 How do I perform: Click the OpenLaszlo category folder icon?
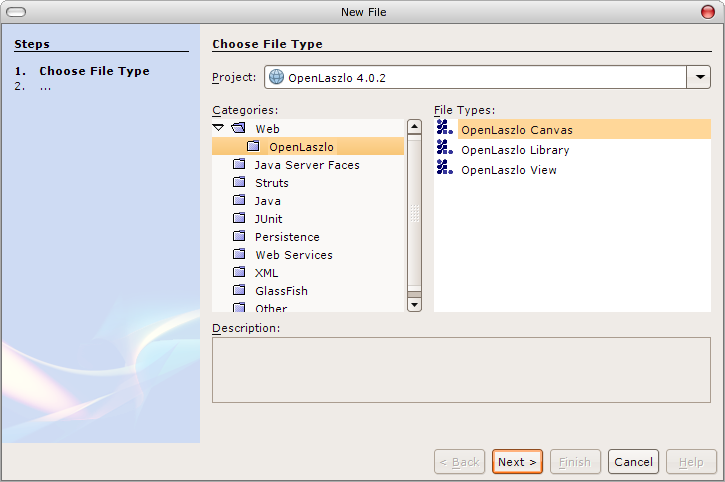tap(253, 146)
